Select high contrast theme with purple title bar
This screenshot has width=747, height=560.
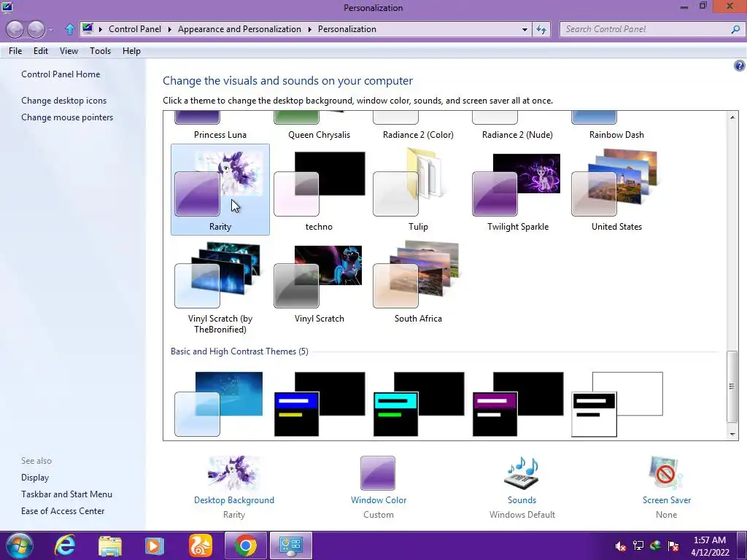pos(517,404)
